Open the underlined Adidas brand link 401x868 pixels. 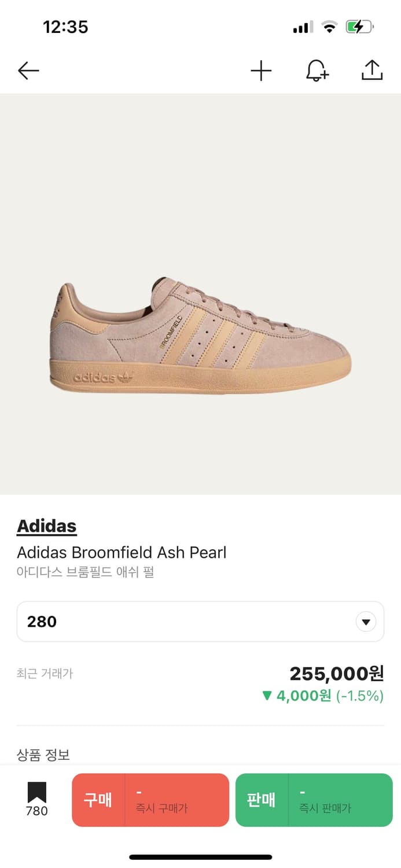(47, 526)
